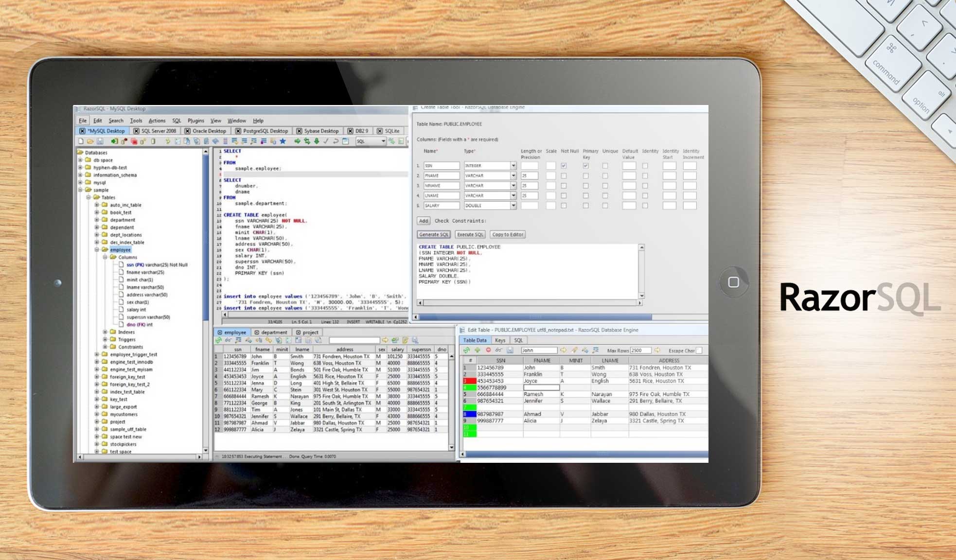This screenshot has width=956, height=560.
Task: Click the Copy to Editor button
Action: 508,234
